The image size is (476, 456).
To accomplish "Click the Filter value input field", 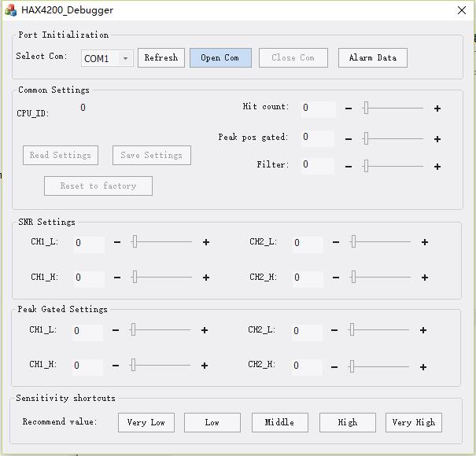I will click(x=318, y=165).
